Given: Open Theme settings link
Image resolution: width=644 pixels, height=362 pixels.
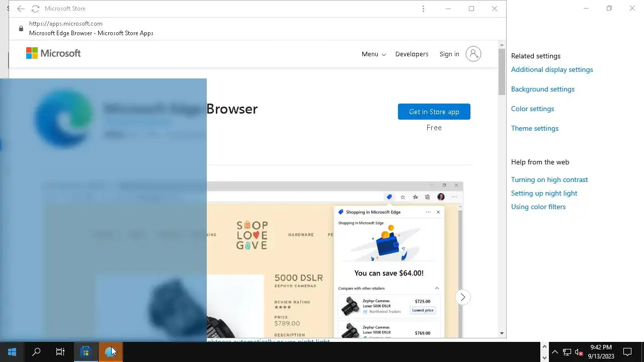Looking at the screenshot, I should click(535, 129).
